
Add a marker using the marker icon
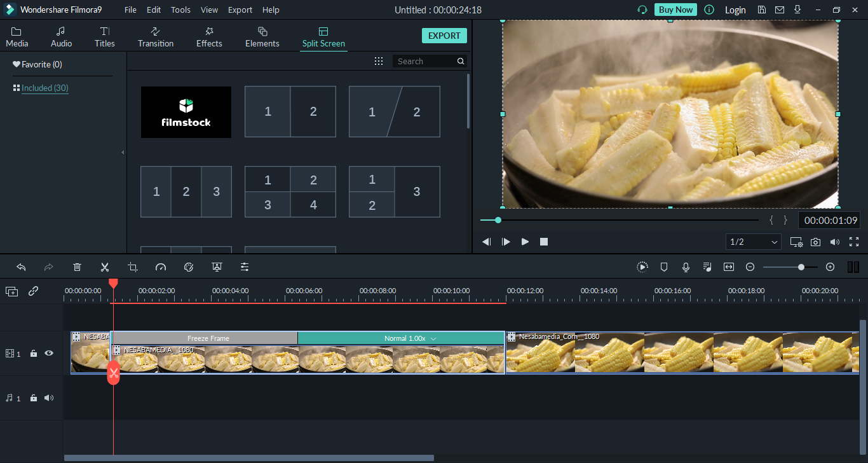coord(664,267)
